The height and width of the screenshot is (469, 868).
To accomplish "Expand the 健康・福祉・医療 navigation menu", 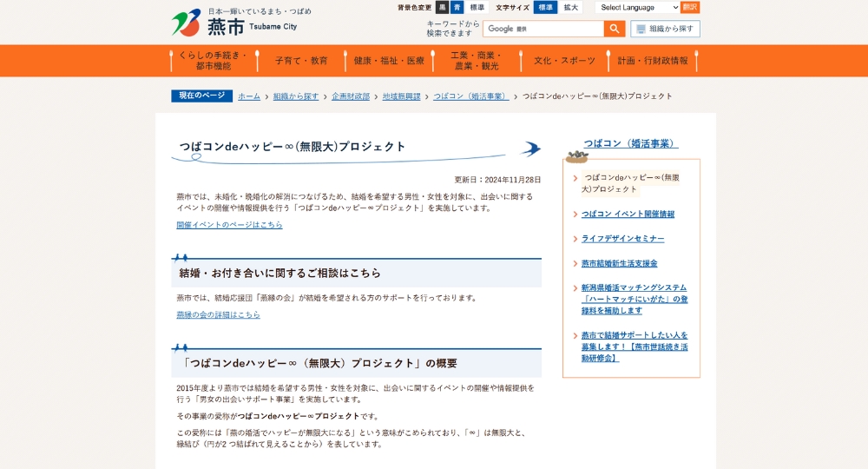I will [389, 61].
